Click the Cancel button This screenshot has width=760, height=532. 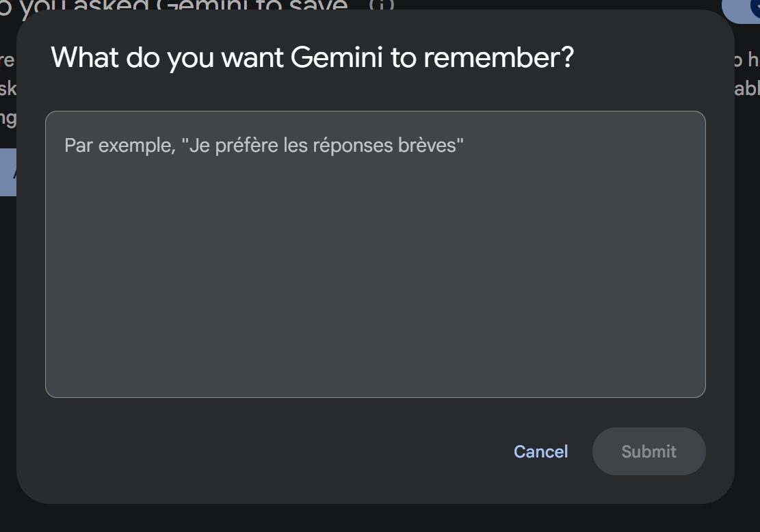[x=540, y=451]
